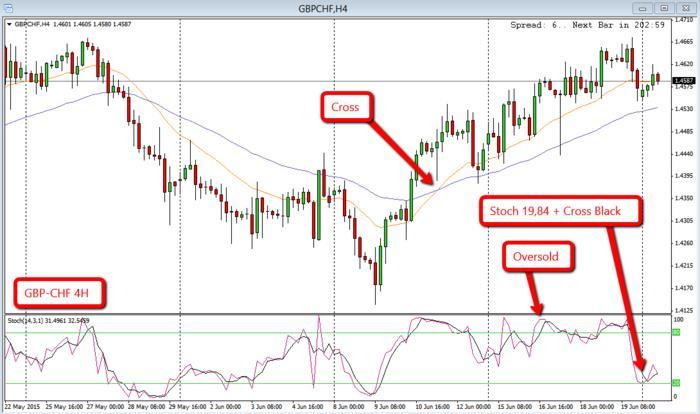Click the GBPCHF,H4 window title text
The height and width of the screenshot is (414, 700).
(323, 9)
